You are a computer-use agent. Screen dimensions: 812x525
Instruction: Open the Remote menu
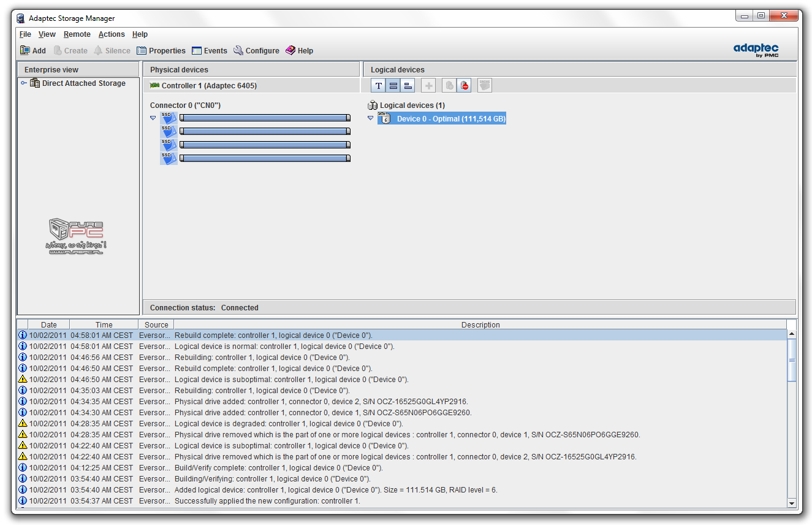pos(77,34)
